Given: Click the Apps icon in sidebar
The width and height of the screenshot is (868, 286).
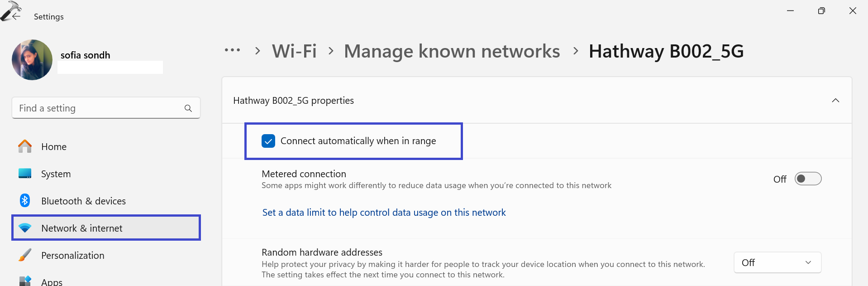Looking at the screenshot, I should pyautogui.click(x=25, y=281).
